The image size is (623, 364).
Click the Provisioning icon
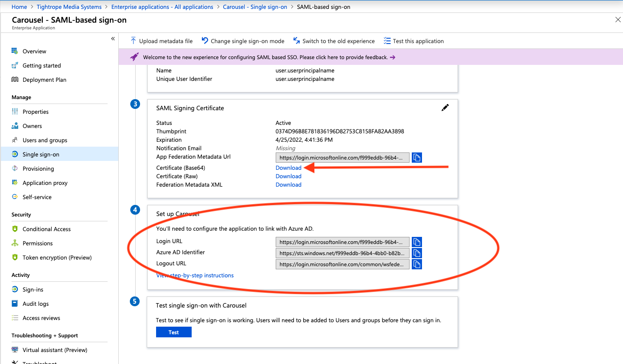pos(15,168)
